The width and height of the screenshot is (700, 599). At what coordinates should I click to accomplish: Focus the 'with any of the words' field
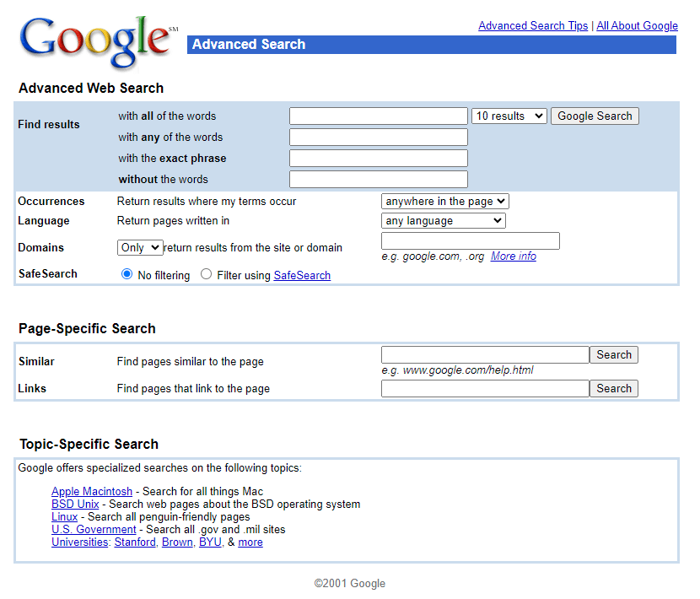pyautogui.click(x=379, y=138)
